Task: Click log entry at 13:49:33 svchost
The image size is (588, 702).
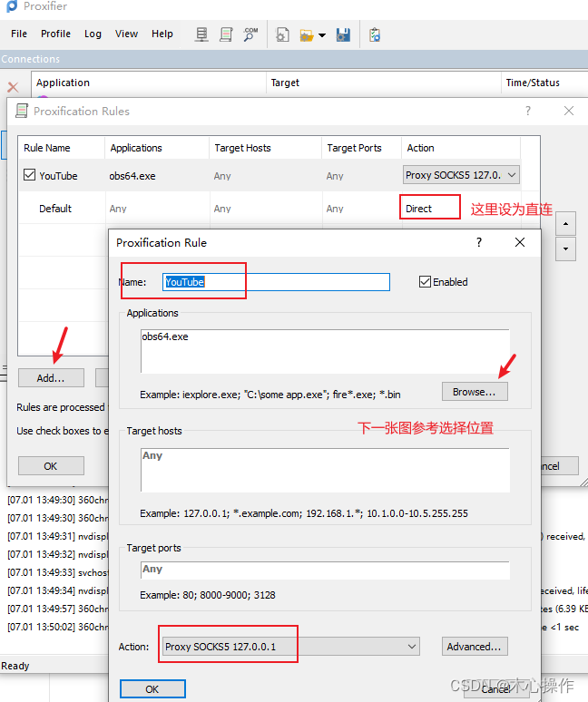Action: click(x=58, y=572)
